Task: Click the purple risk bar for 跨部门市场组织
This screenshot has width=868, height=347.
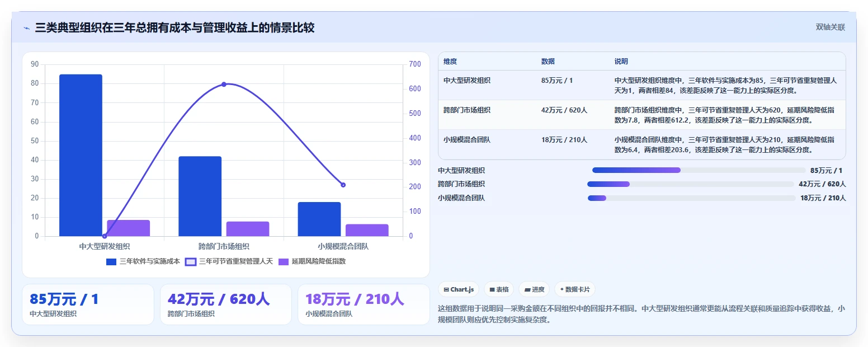Action: click(x=248, y=229)
